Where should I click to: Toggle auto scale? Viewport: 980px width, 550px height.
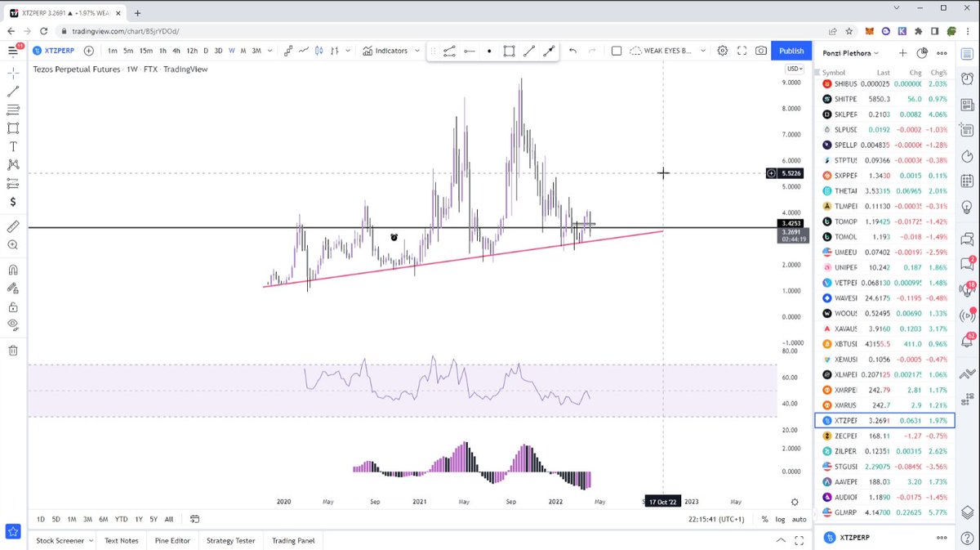800,519
